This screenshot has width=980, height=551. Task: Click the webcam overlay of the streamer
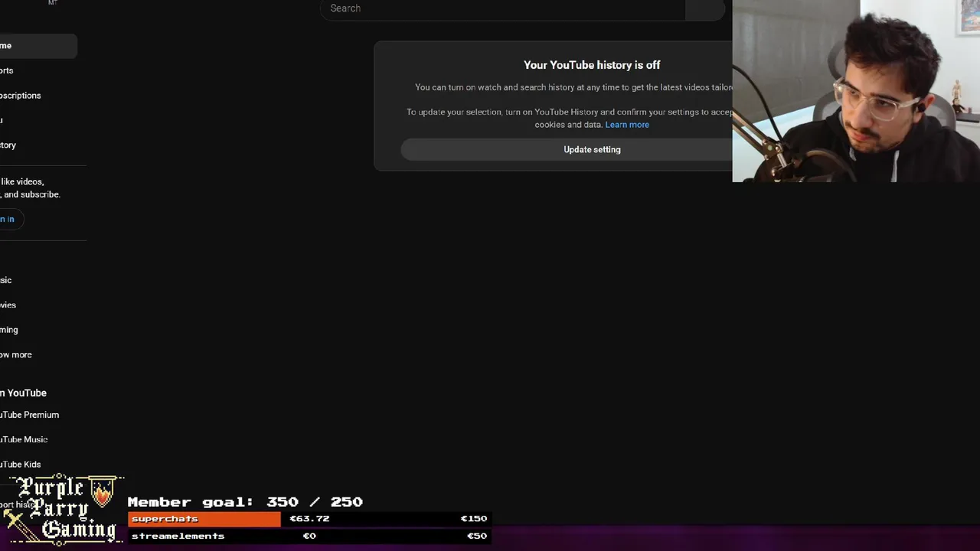click(856, 91)
